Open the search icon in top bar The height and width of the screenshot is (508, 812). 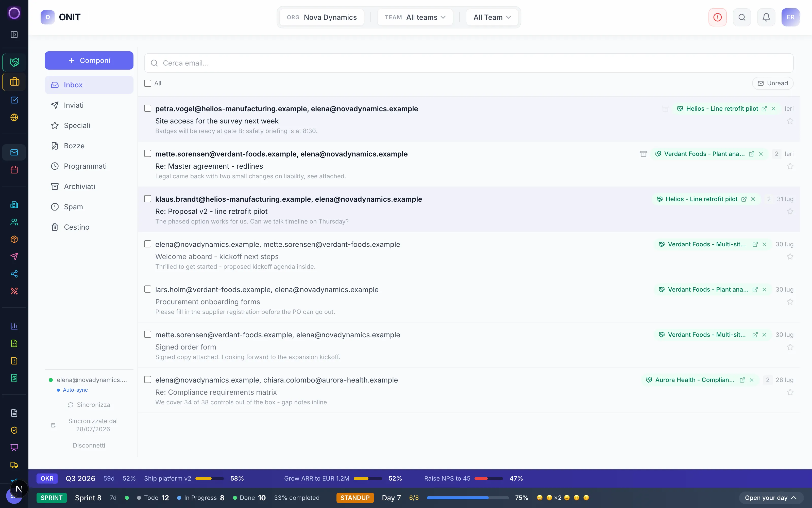point(742,17)
